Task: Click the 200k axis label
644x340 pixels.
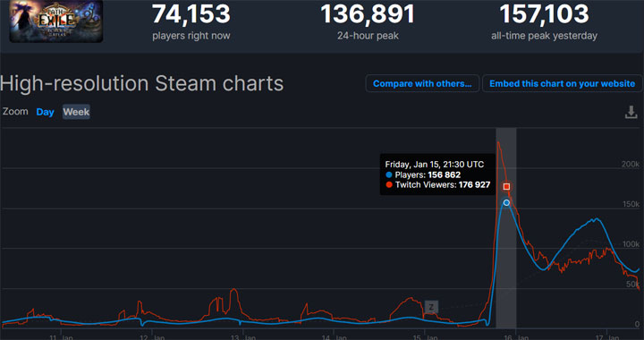Action: click(x=631, y=165)
